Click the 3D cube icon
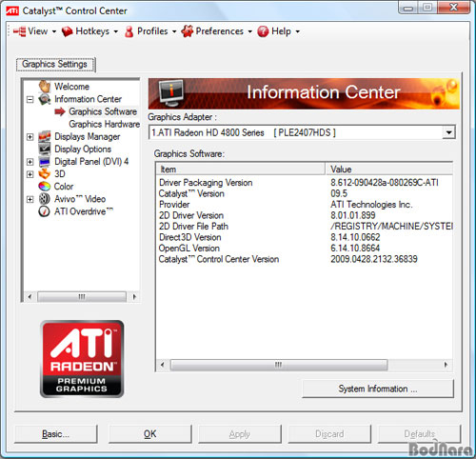 tap(45, 174)
